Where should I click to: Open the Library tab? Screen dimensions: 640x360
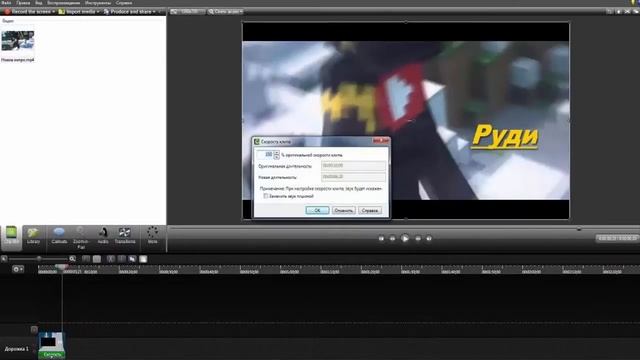[33, 236]
